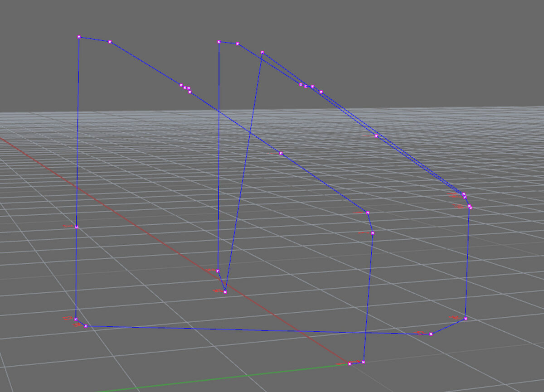
Task: Click the second vertex along the top-left edge
Action: tap(110, 42)
